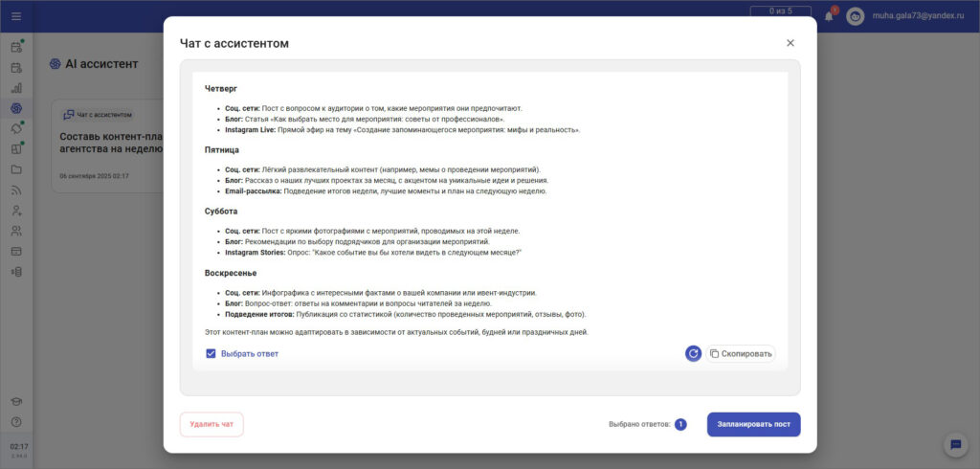980x469 pixels.
Task: Click the 'Email-рассылка:' bullet line
Action: (x=386, y=191)
